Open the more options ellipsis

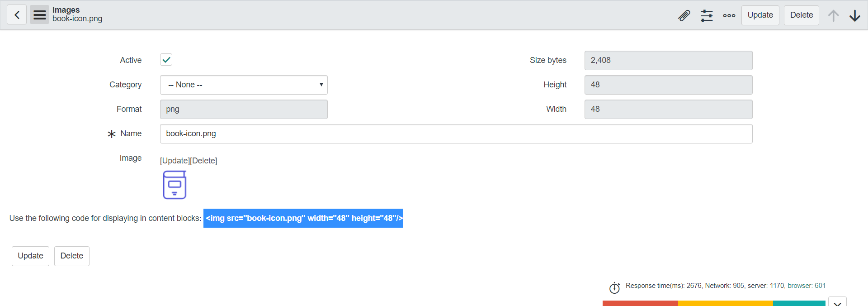(729, 15)
